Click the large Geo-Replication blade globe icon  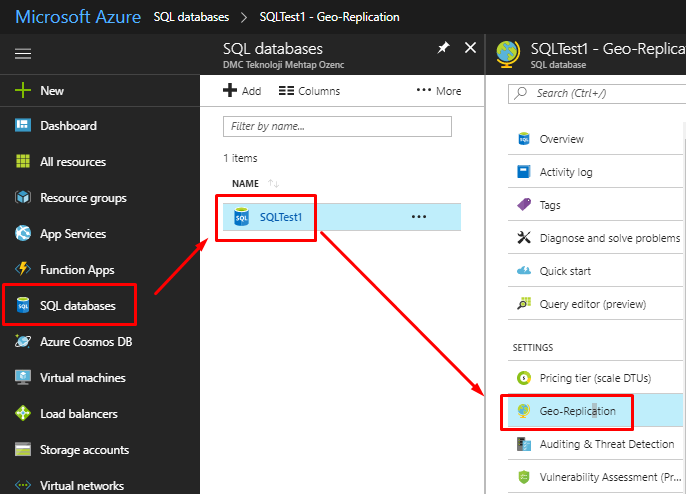point(508,54)
